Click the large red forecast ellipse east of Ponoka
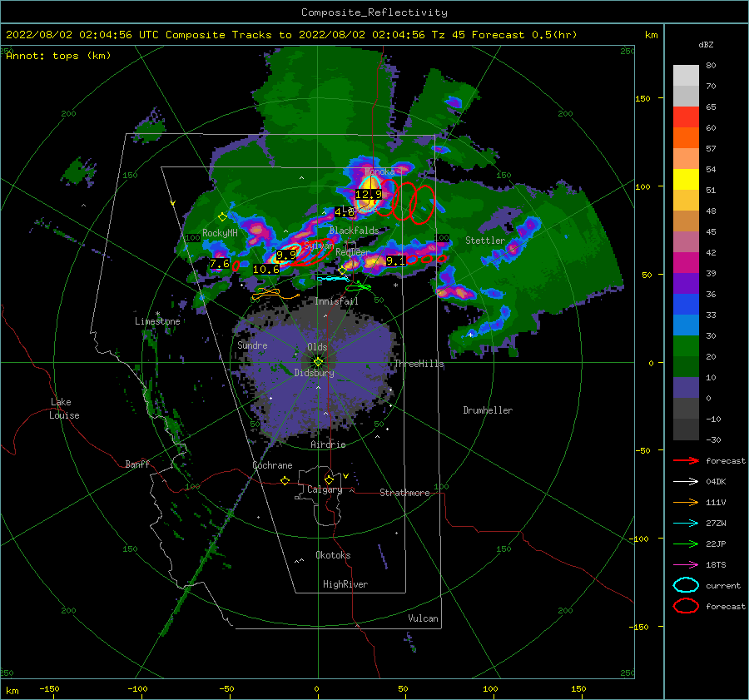Screen dimensions: 749x700 coord(404,201)
